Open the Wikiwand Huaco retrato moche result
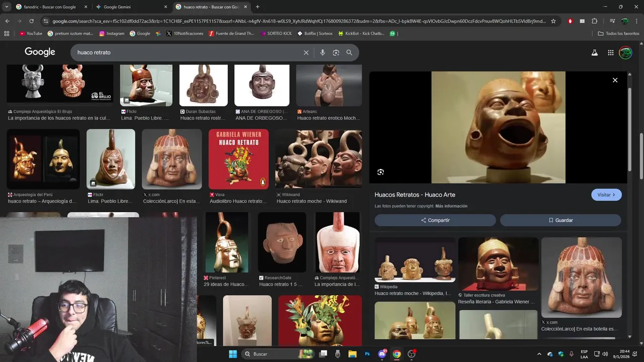 click(x=318, y=159)
